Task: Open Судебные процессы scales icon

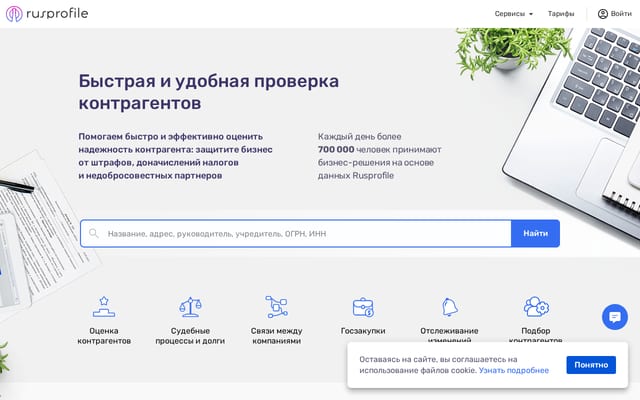Action: (190, 307)
